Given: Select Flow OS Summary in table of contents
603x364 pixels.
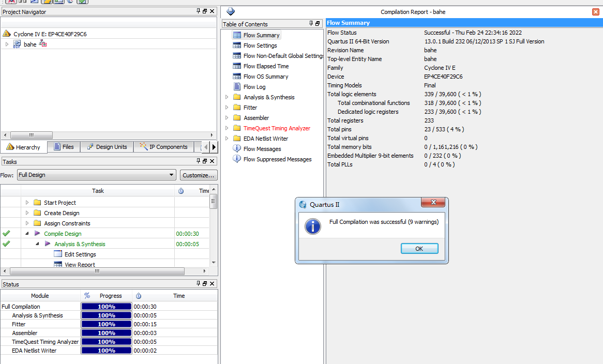Looking at the screenshot, I should click(x=265, y=77).
